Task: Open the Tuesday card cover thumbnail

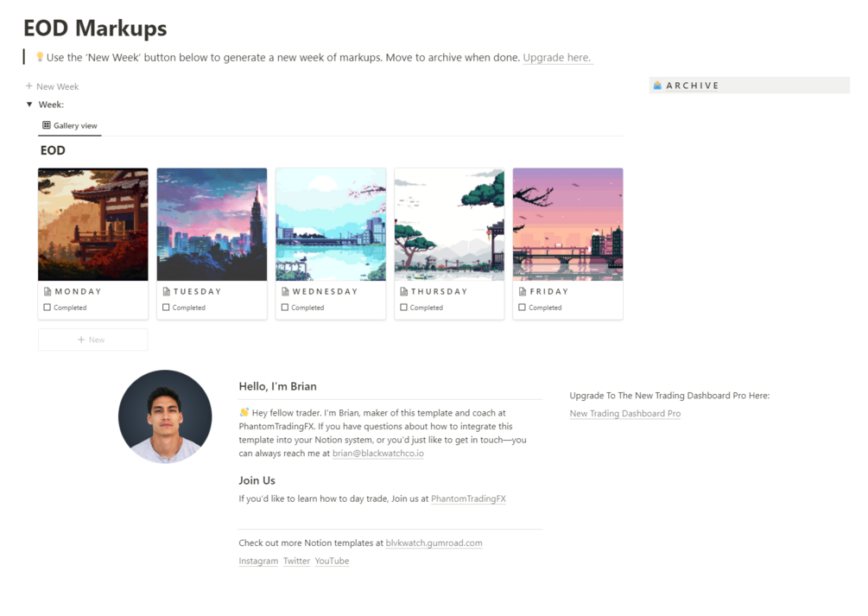Action: (212, 224)
